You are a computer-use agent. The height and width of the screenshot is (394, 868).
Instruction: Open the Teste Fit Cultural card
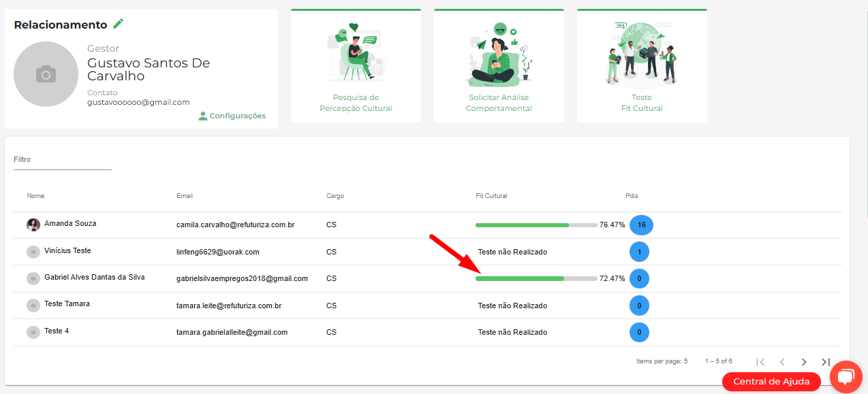(x=642, y=66)
